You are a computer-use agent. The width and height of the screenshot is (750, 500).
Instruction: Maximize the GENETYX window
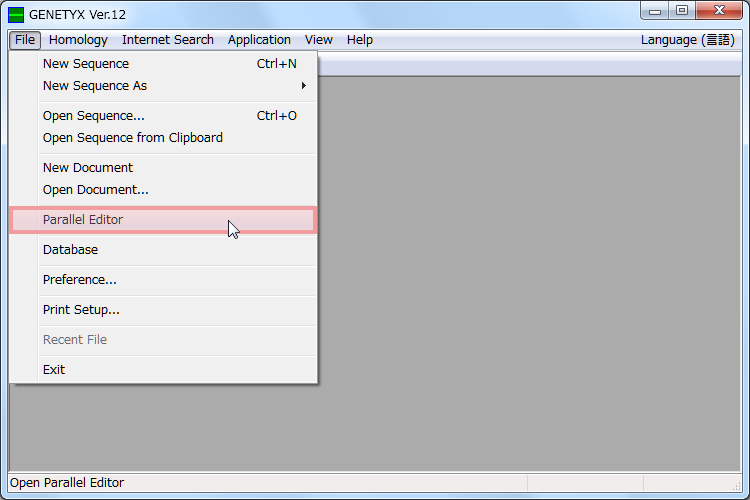pos(682,11)
